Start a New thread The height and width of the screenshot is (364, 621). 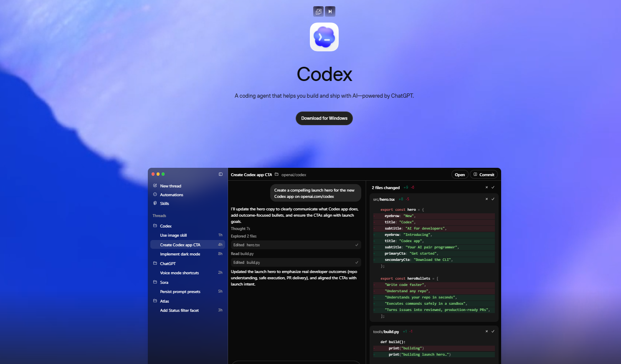coord(170,186)
